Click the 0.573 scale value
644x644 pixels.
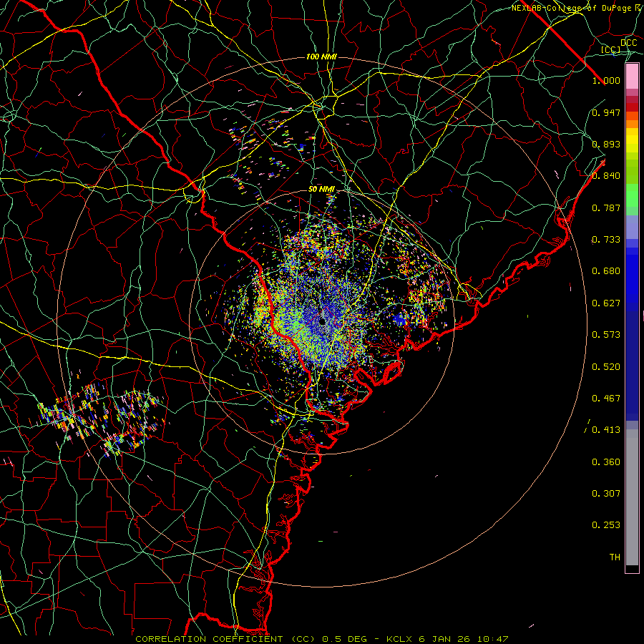[606, 335]
